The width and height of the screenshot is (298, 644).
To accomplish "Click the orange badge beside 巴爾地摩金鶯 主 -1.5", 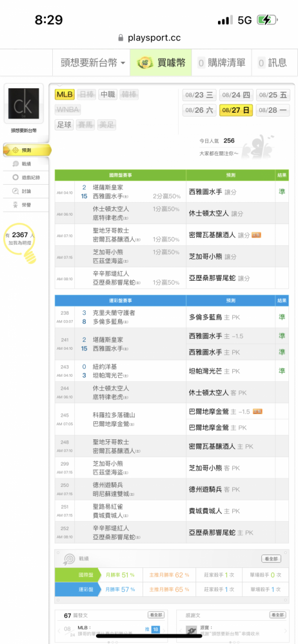I will (x=257, y=411).
